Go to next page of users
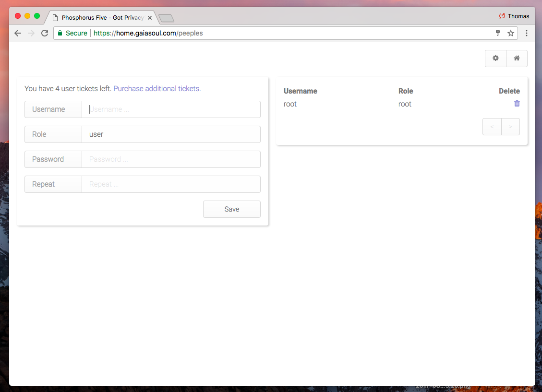This screenshot has width=542, height=392. click(x=510, y=126)
